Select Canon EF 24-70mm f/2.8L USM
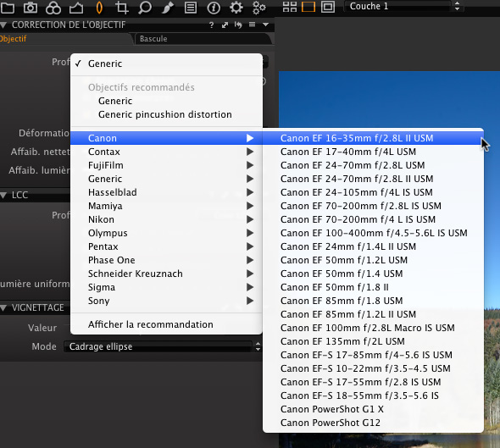Screen dimensions: 500x448 (x=373, y=165)
